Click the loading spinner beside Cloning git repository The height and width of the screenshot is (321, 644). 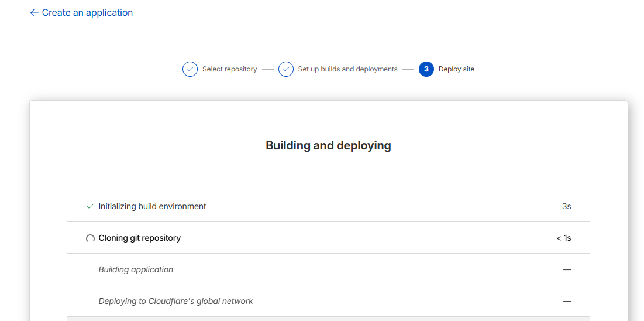pyautogui.click(x=90, y=238)
